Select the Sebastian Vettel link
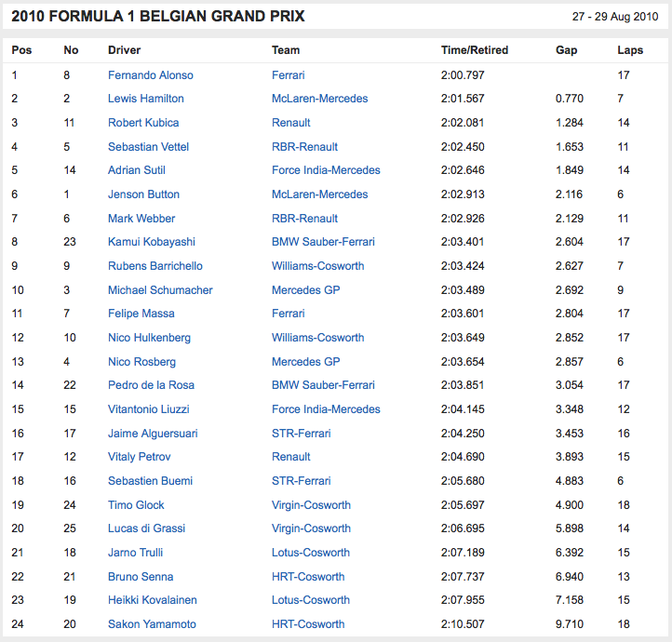Screen dimensions: 672x642 (x=149, y=146)
